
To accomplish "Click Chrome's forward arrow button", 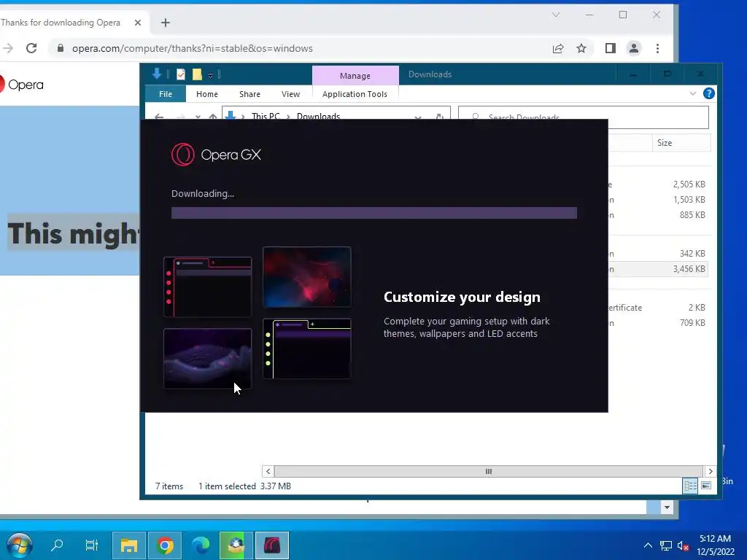I will (7, 48).
